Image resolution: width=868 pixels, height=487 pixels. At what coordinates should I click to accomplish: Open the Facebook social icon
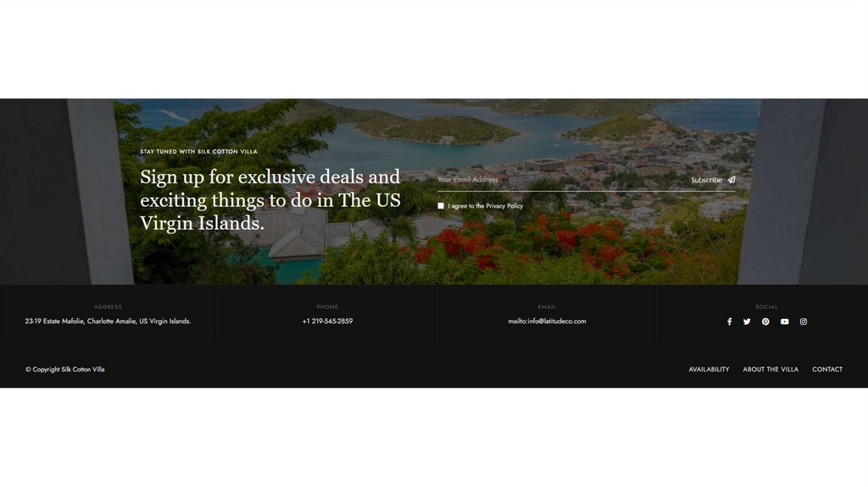point(729,322)
